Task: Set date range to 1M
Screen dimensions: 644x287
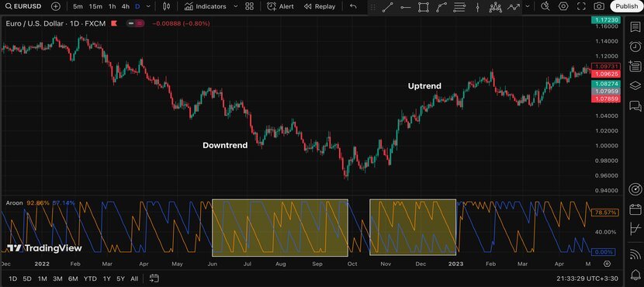Action: point(43,278)
